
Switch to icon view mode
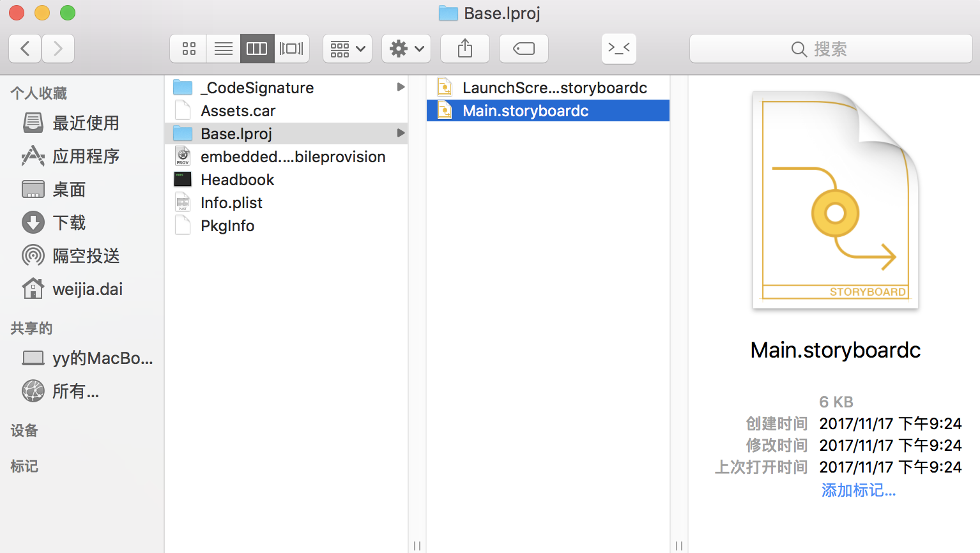[x=188, y=49]
